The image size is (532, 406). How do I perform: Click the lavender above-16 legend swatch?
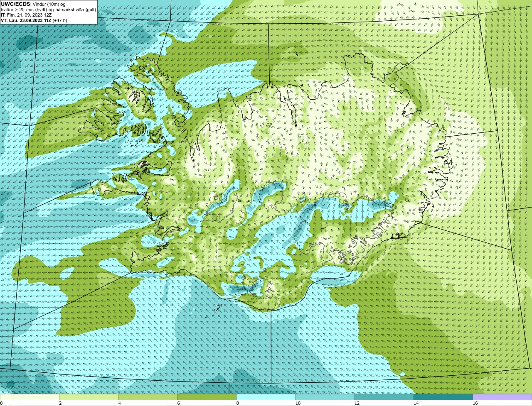point(502,397)
